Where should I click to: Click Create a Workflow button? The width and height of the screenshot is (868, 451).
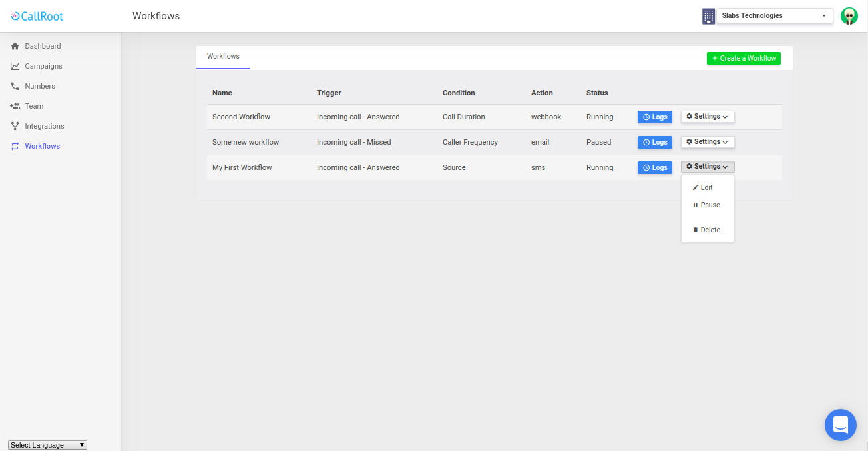pos(744,58)
